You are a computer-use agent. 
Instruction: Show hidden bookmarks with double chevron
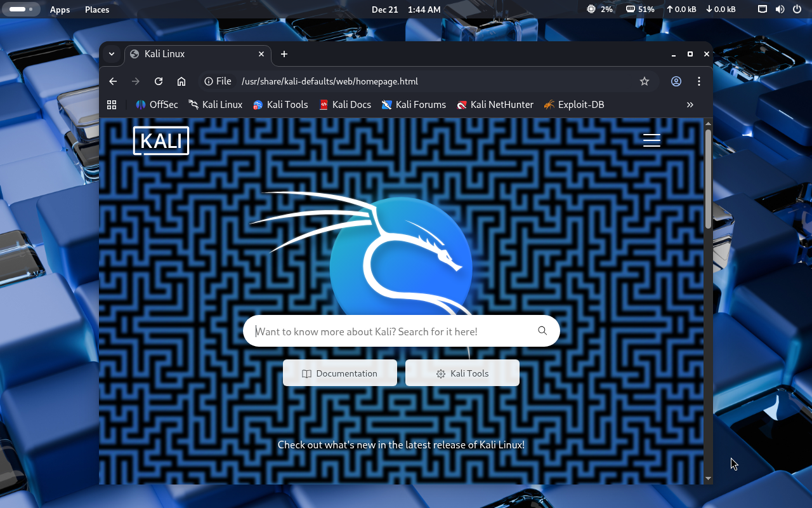(690, 105)
